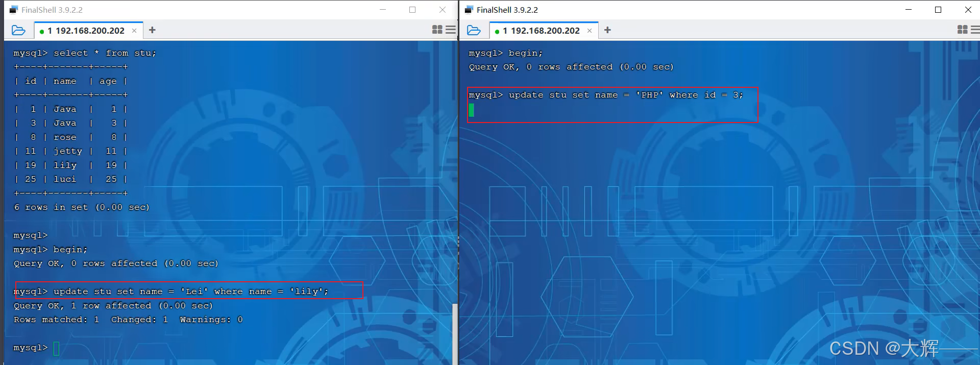Screen dimensions: 980x365
Task: Add a new tab in left window
Action: [x=152, y=30]
